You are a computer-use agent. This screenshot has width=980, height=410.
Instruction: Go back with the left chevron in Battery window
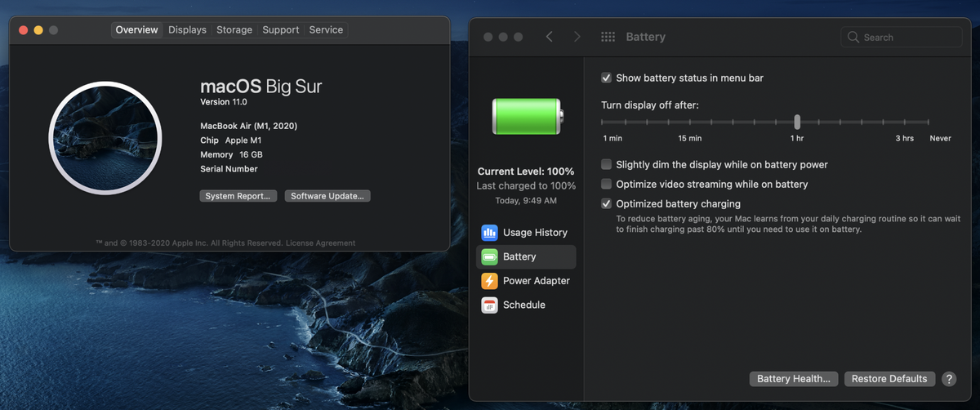pyautogui.click(x=550, y=37)
